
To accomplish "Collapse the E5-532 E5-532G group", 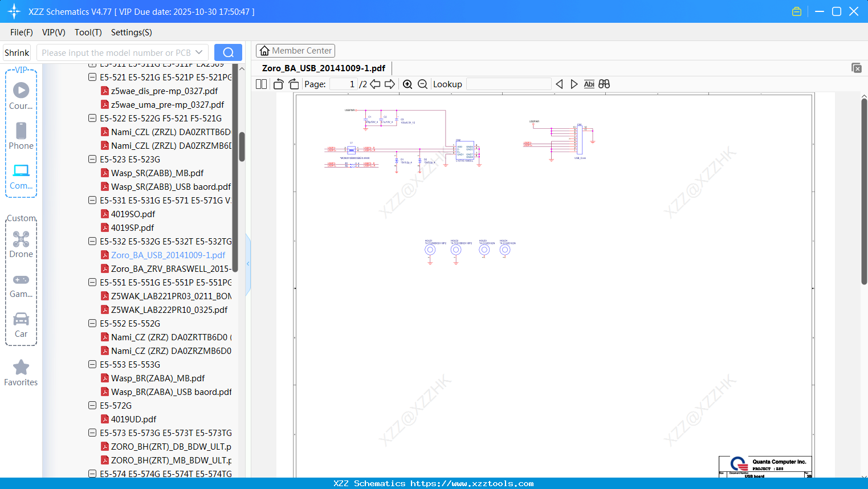I will (92, 241).
